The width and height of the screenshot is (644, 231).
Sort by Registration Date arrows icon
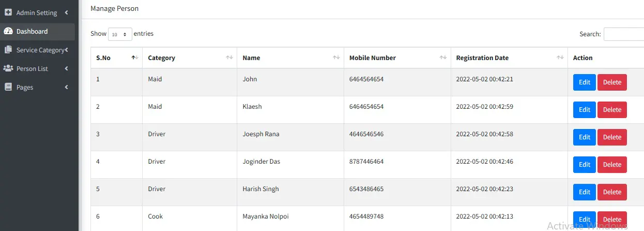tap(560, 58)
